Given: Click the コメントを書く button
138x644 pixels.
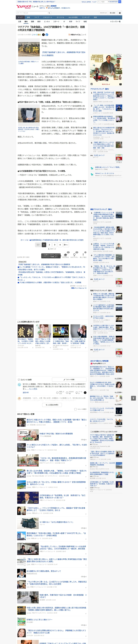Looking at the screenshot, I should click(x=69, y=380).
